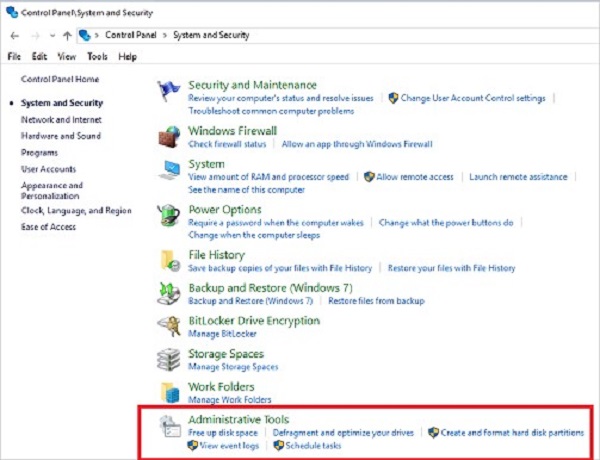This screenshot has height=460, width=600.
Task: Navigate back using the back arrow
Action: tap(13, 36)
